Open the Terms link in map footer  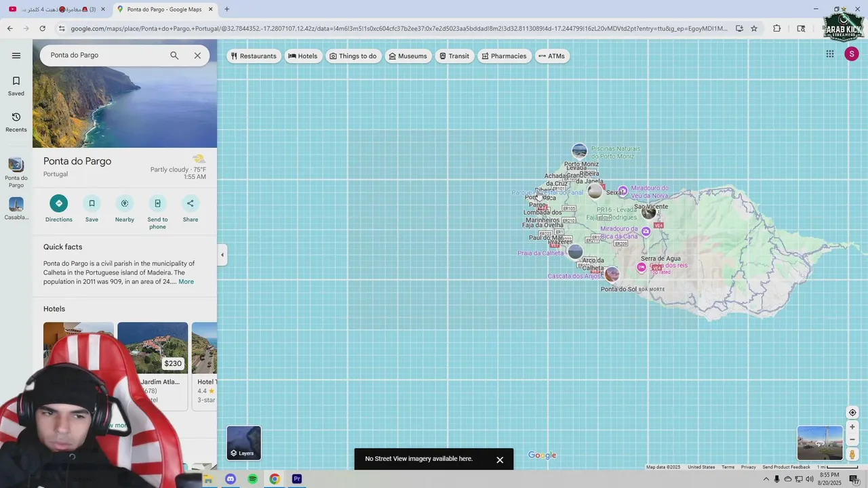click(728, 467)
